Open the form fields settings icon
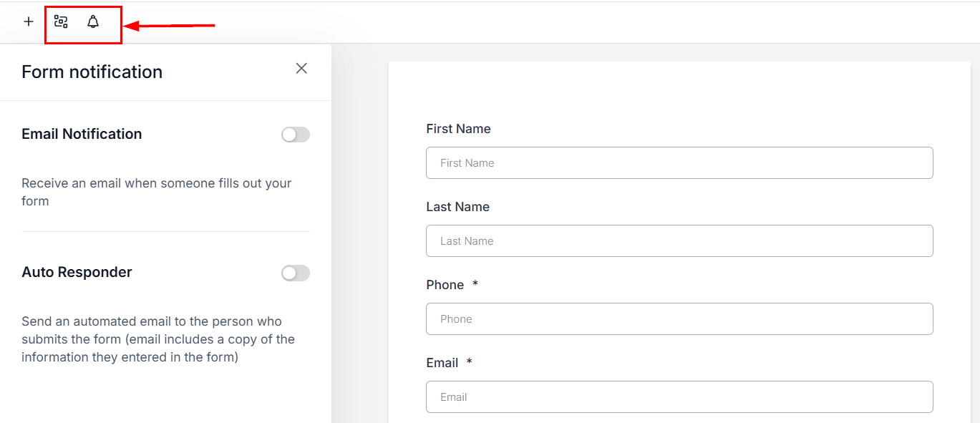 (61, 22)
